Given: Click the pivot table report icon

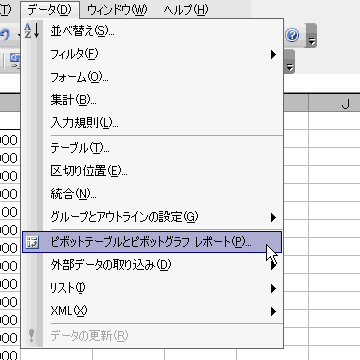Looking at the screenshot, I should 32,242.
